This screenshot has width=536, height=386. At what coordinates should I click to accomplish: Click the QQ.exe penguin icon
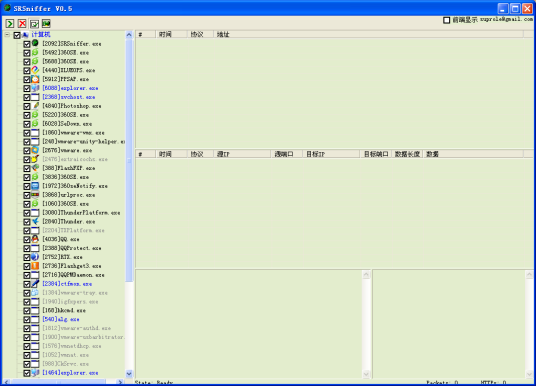coord(35,239)
